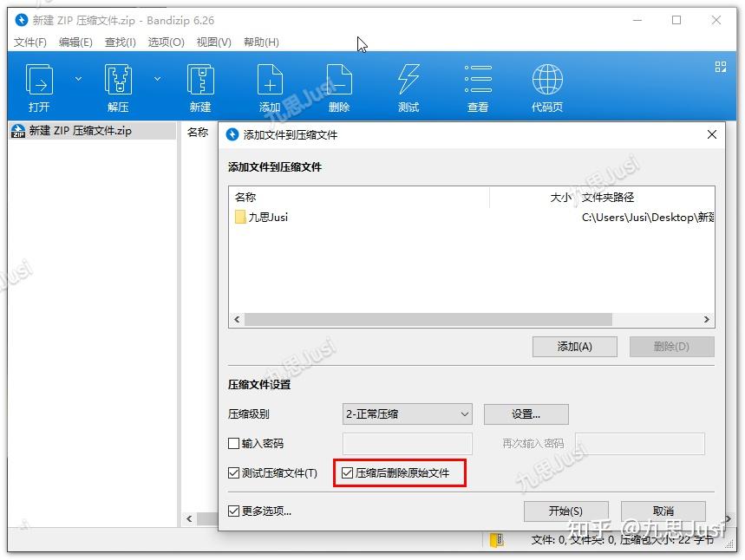Click the Add (添加) toolbar icon

[270, 80]
